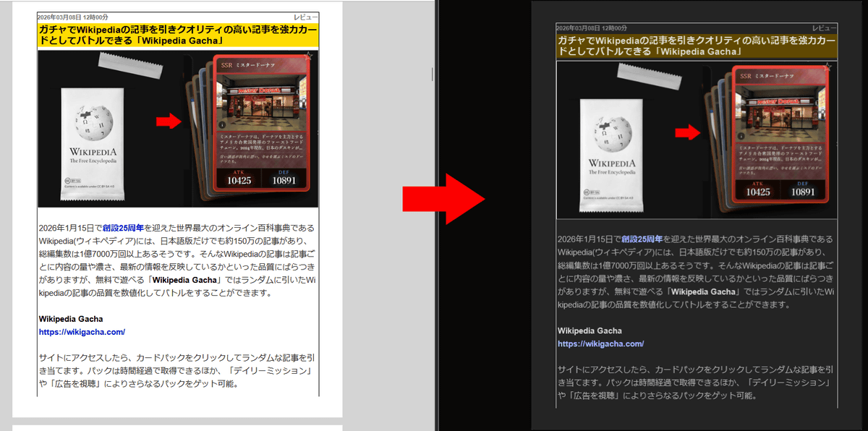Open the 創設25周年 link in dark panel
The image size is (868, 431).
click(642, 239)
